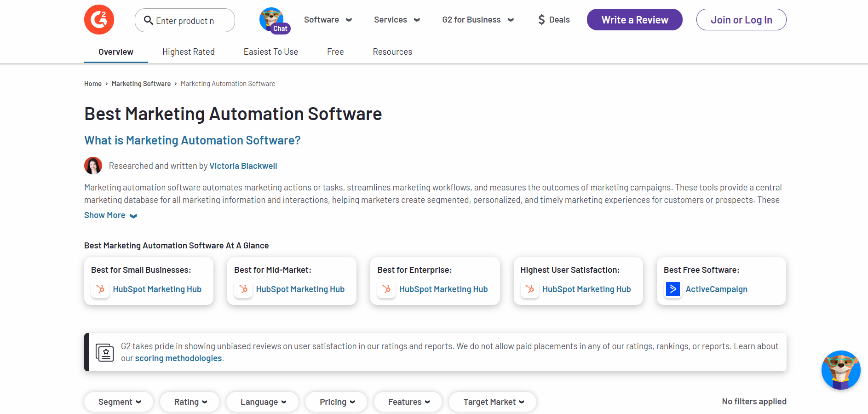Open HubSpot Marketing Hub under Mid-Market
Viewport: 868px width, 414px height.
point(300,289)
